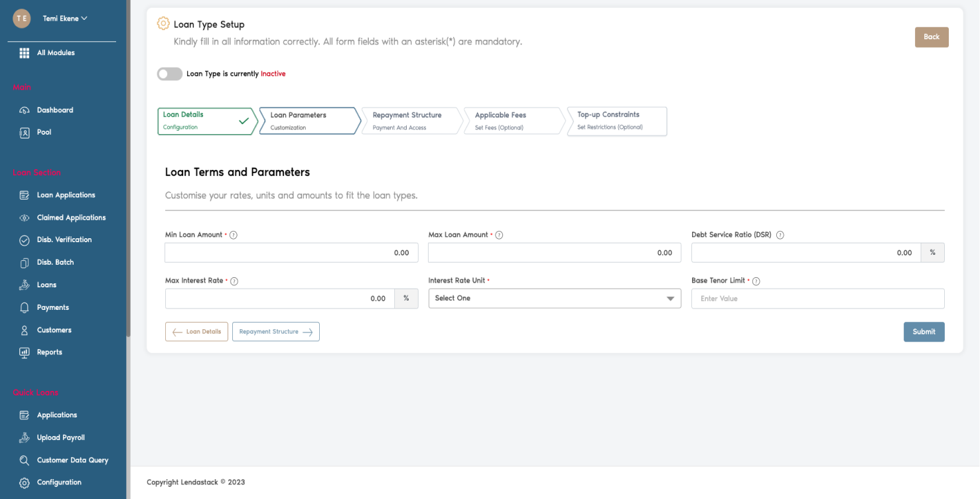This screenshot has width=980, height=499.
Task: Open the Interest Rate Unit dropdown
Action: pos(554,298)
